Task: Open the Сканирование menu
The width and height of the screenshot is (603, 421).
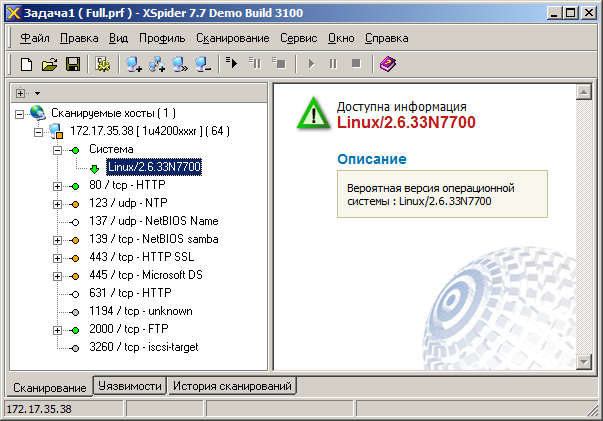Action: pos(233,38)
